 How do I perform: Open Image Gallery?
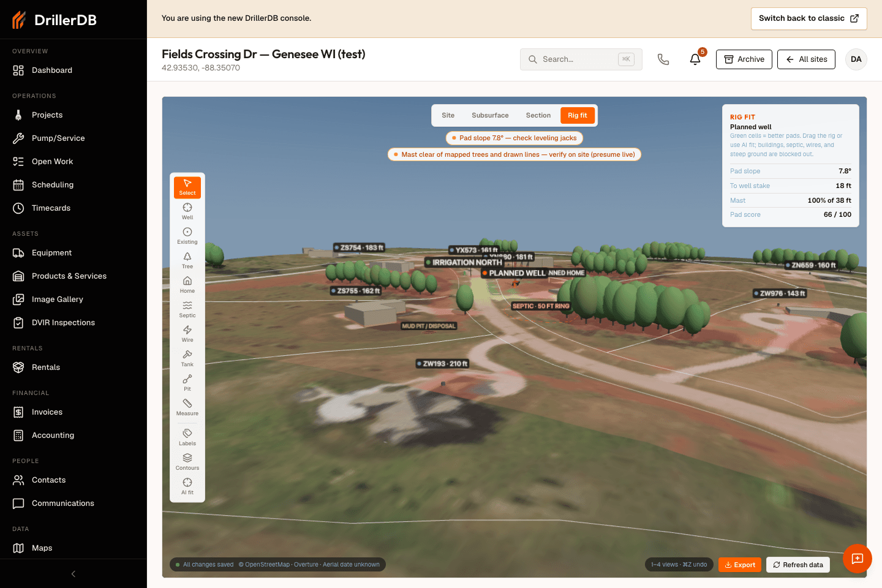pyautogui.click(x=73, y=300)
